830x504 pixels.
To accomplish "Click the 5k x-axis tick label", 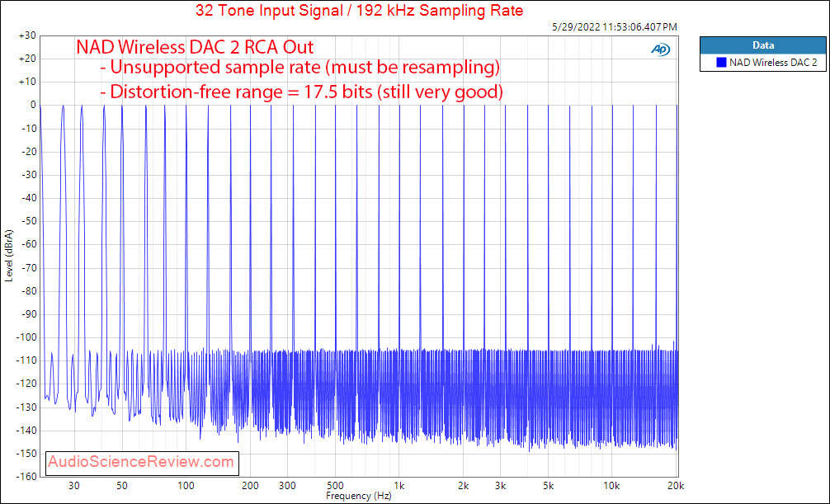I will (x=549, y=486).
